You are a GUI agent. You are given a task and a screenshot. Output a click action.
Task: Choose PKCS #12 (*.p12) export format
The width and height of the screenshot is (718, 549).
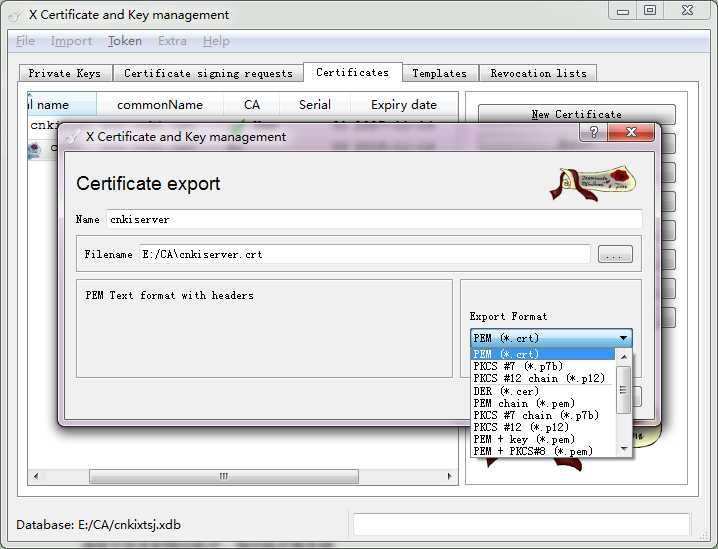click(x=543, y=427)
